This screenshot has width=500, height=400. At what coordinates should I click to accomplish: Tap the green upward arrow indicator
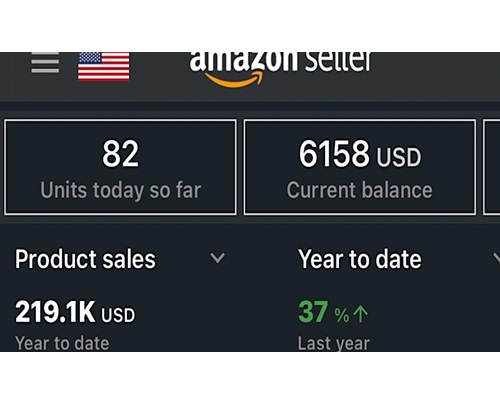(x=360, y=314)
